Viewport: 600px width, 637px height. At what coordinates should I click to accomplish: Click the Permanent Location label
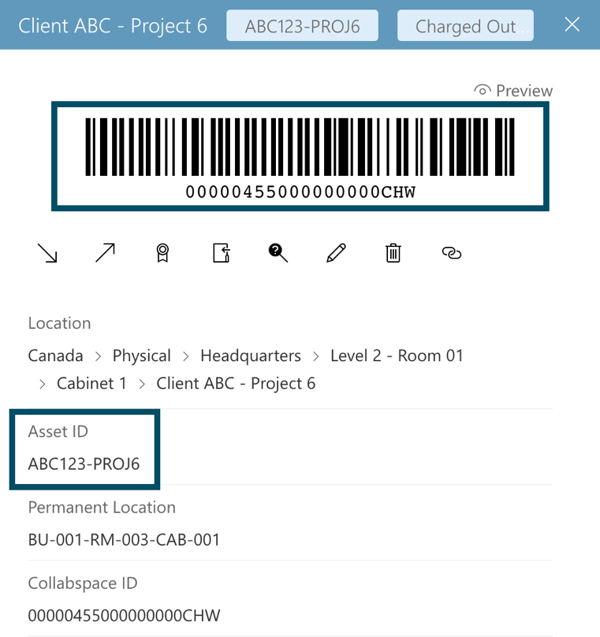pyautogui.click(x=102, y=507)
